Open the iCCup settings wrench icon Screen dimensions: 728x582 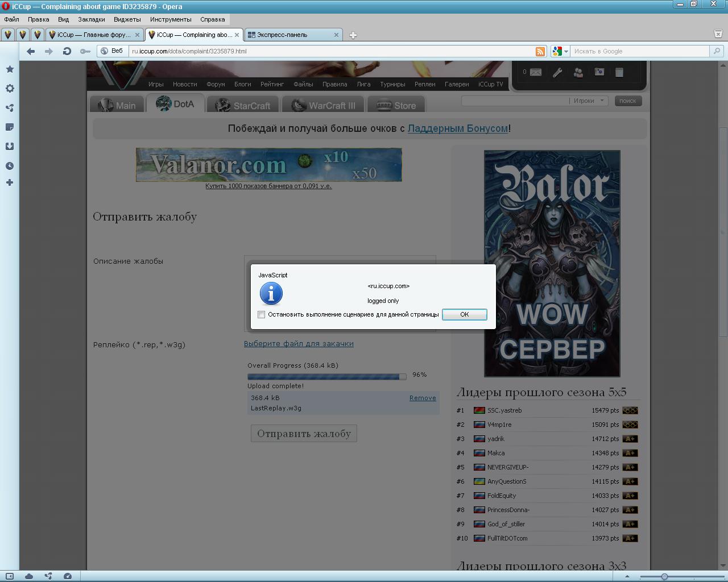click(x=557, y=72)
